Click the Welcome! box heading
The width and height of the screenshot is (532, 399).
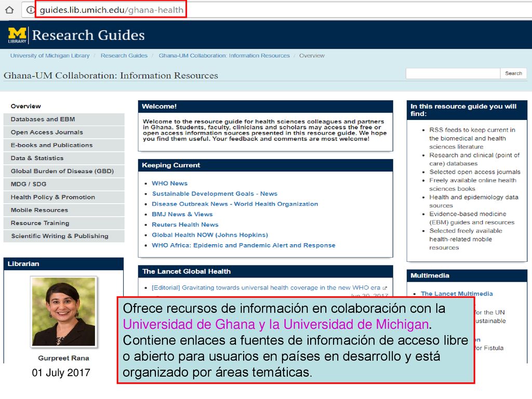coord(159,107)
